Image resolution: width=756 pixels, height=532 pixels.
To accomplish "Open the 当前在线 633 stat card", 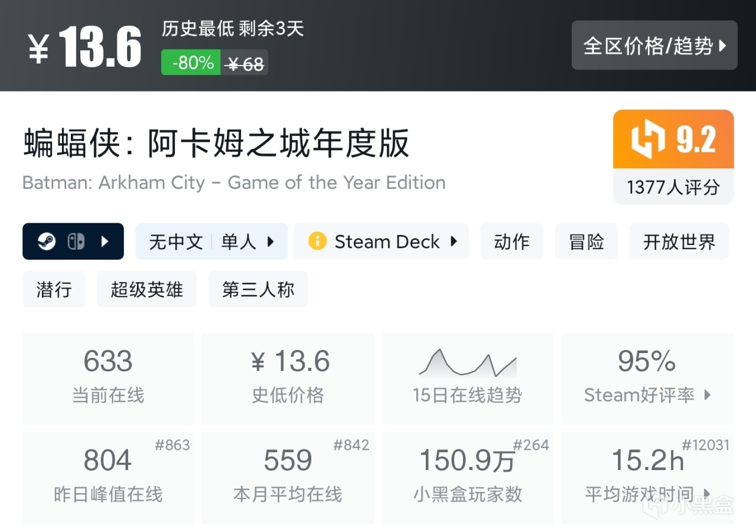I will [108, 378].
